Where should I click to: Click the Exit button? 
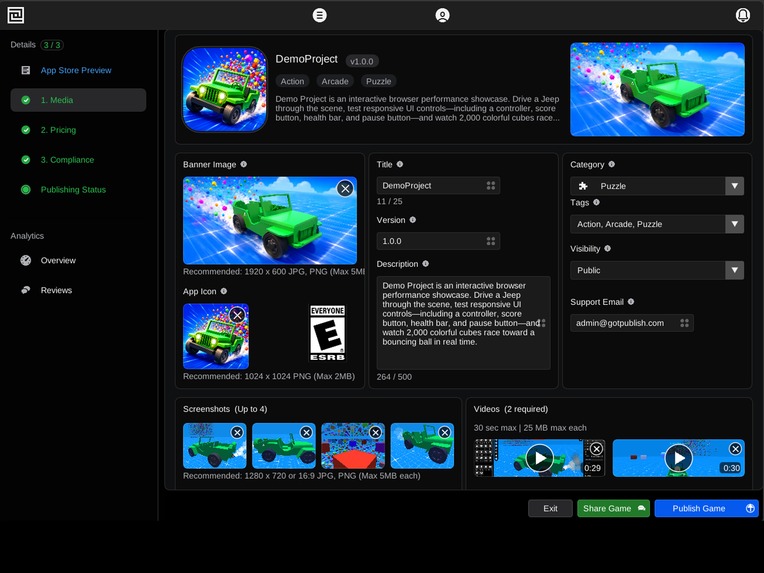[550, 508]
